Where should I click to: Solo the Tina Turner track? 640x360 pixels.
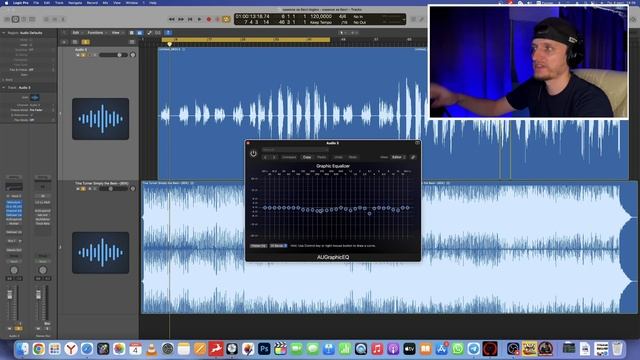click(83, 189)
